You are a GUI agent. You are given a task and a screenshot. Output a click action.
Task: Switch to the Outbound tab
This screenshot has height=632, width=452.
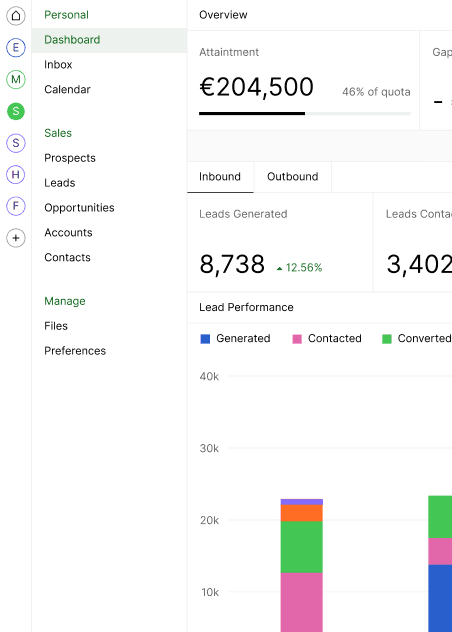(293, 177)
